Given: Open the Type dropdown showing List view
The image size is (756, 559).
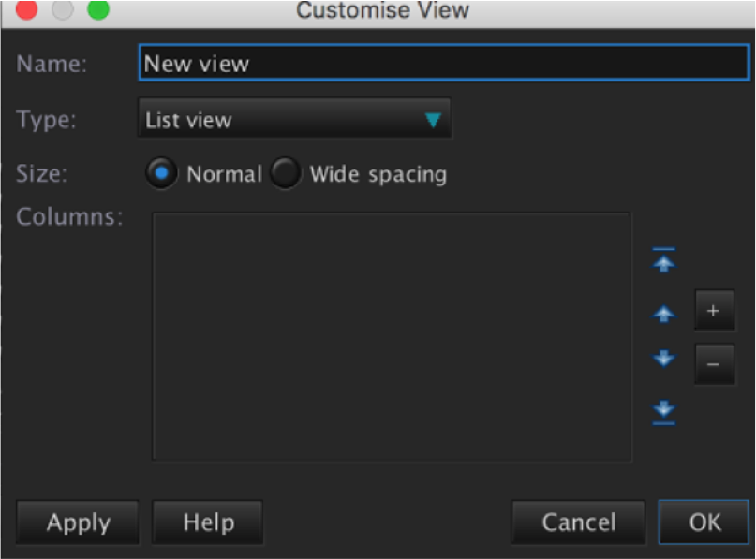Looking at the screenshot, I should [x=293, y=120].
